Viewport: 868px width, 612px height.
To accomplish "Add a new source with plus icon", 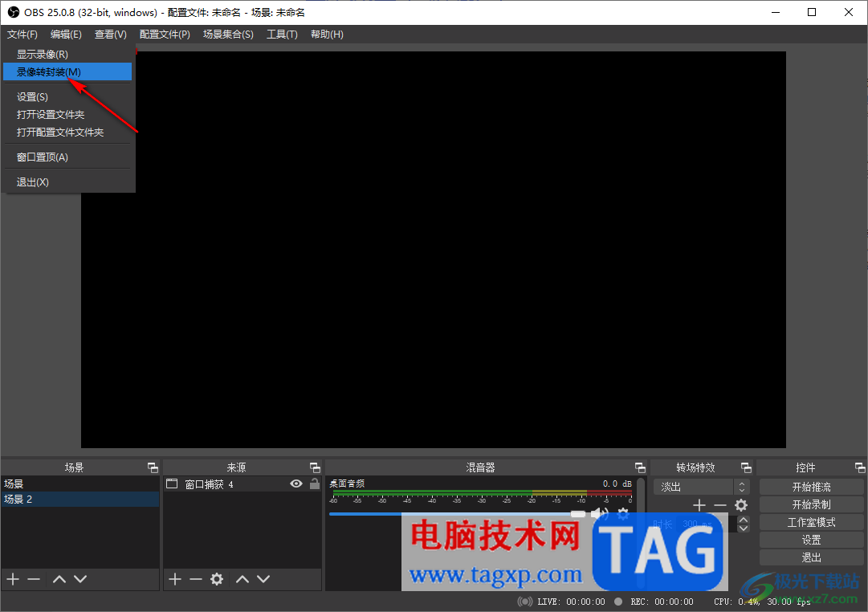I will (175, 579).
